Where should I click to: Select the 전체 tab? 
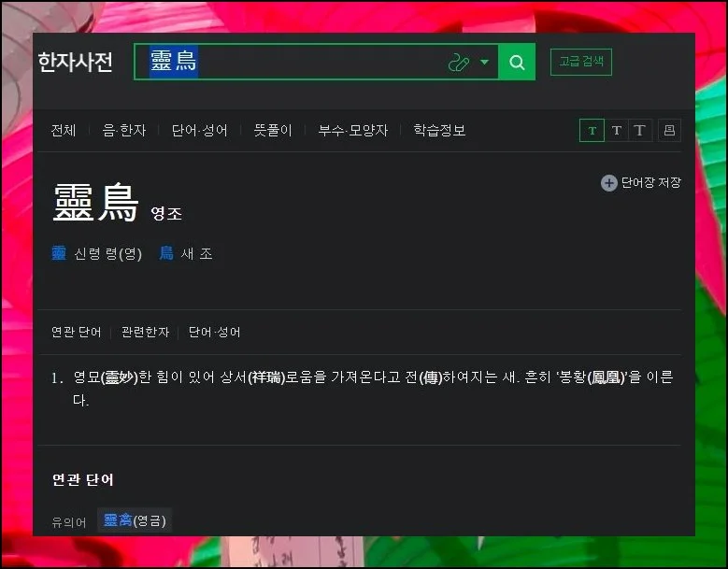coord(64,131)
